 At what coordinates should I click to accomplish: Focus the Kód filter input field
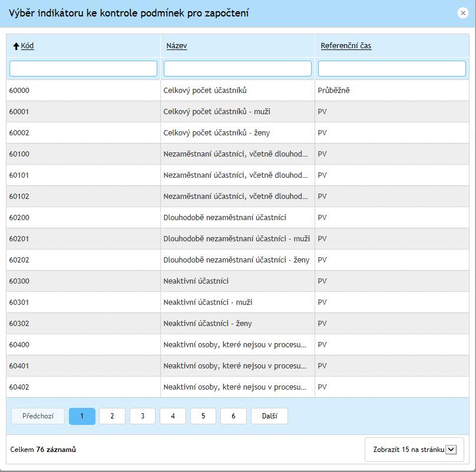click(83, 68)
